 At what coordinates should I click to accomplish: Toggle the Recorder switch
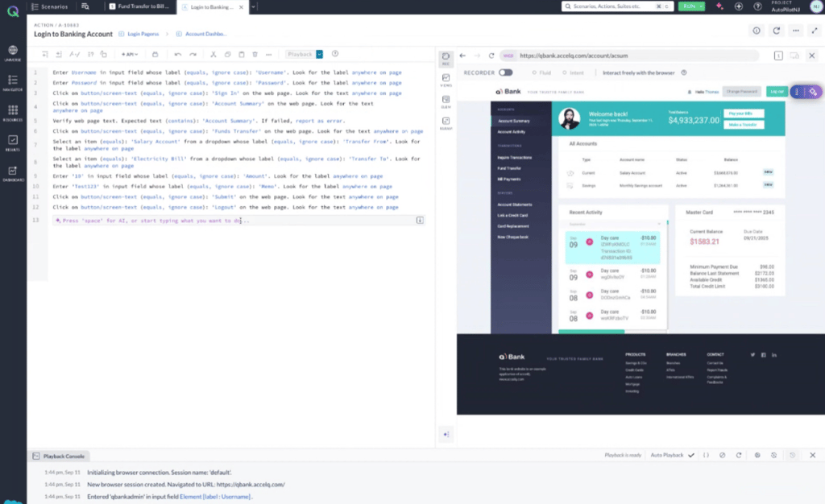506,72
